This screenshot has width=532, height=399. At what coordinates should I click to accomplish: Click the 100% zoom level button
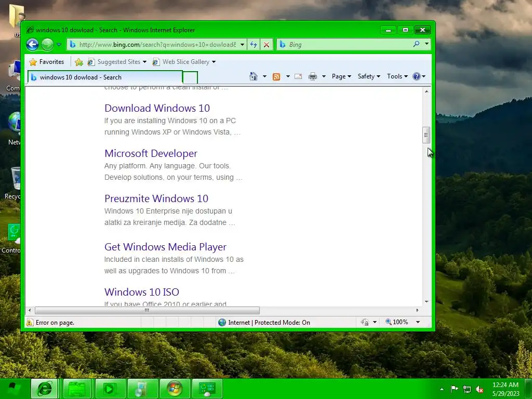click(396, 322)
